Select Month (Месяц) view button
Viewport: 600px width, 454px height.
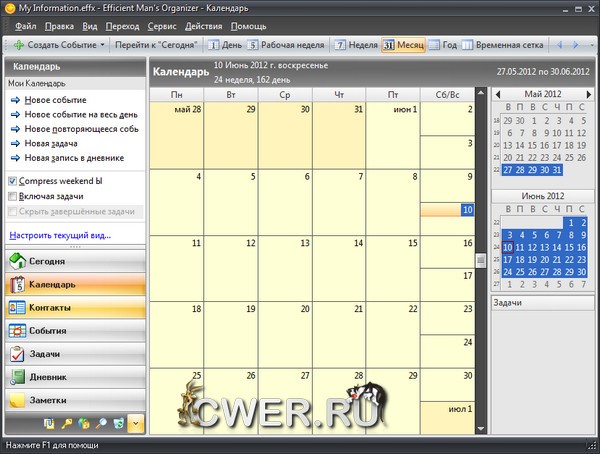403,45
